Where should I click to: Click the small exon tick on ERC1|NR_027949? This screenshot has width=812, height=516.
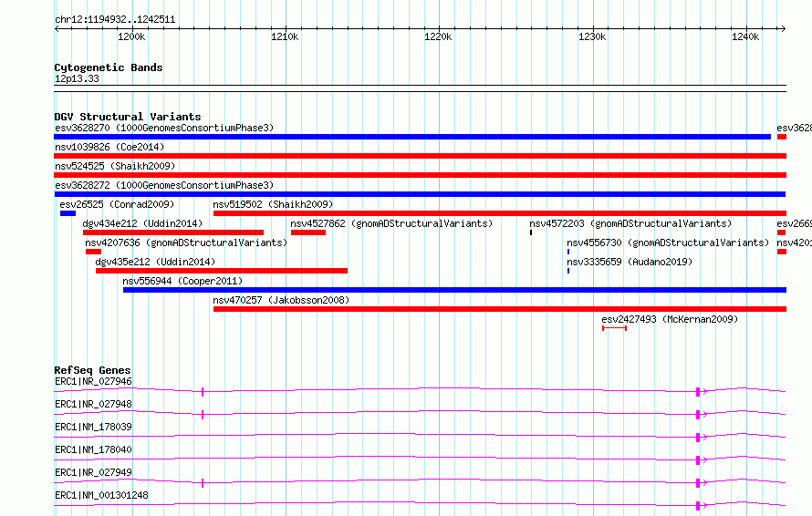pyautogui.click(x=203, y=483)
